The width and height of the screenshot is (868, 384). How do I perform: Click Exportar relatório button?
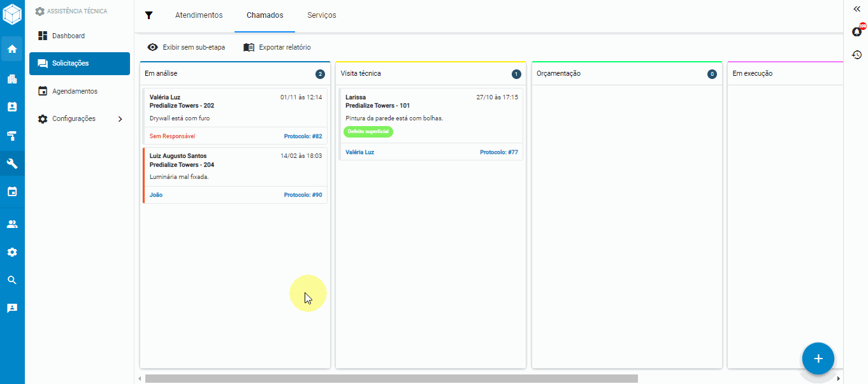[x=277, y=47]
